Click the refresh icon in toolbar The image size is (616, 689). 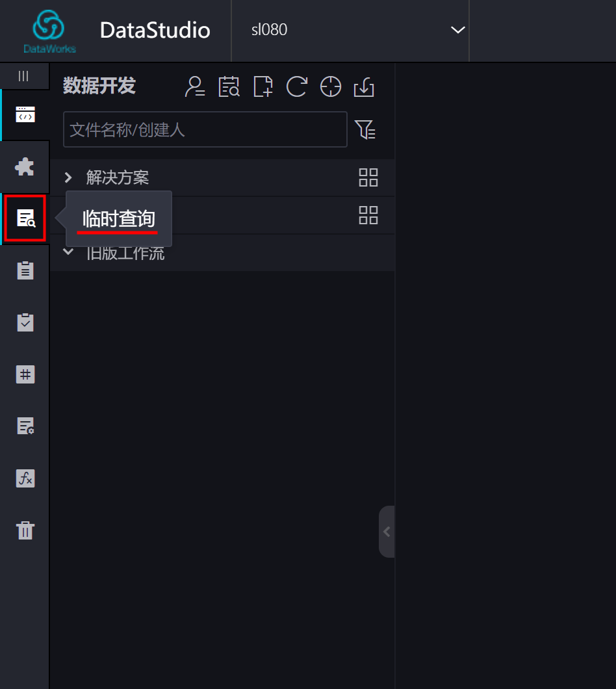tap(296, 86)
